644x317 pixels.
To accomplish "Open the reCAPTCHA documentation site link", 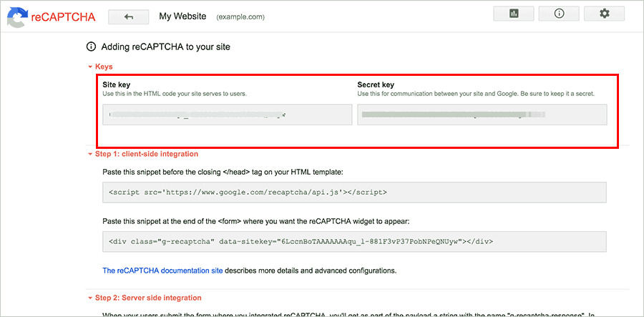I will 162,270.
